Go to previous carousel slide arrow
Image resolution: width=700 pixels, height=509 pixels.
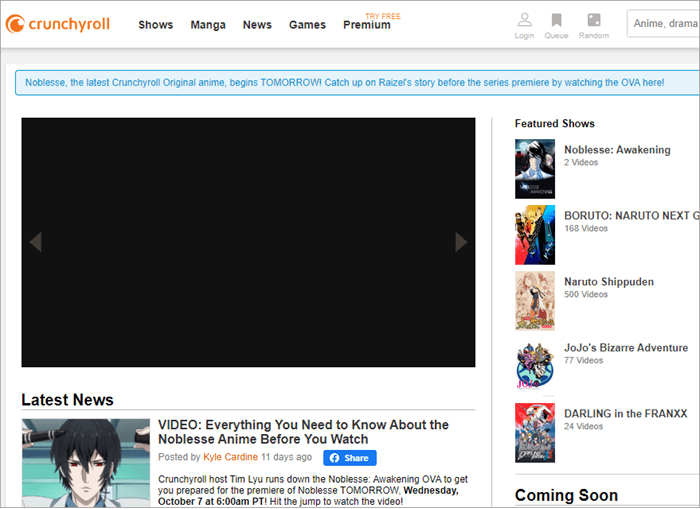[x=36, y=242]
